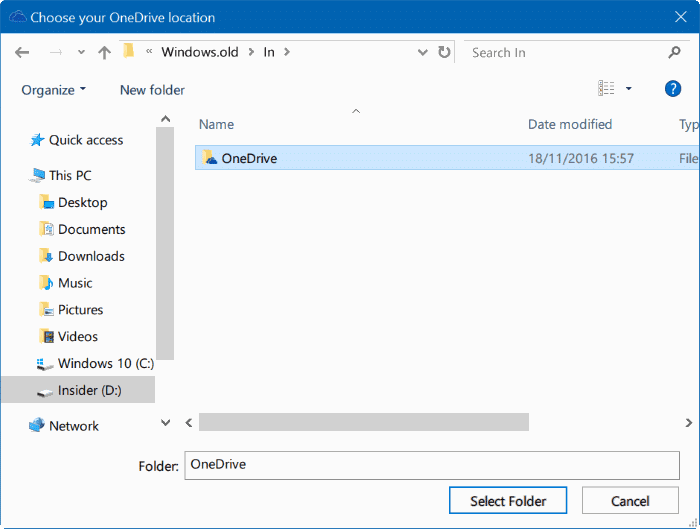Expand chevron after In in path
This screenshot has width=700, height=529.
[287, 52]
